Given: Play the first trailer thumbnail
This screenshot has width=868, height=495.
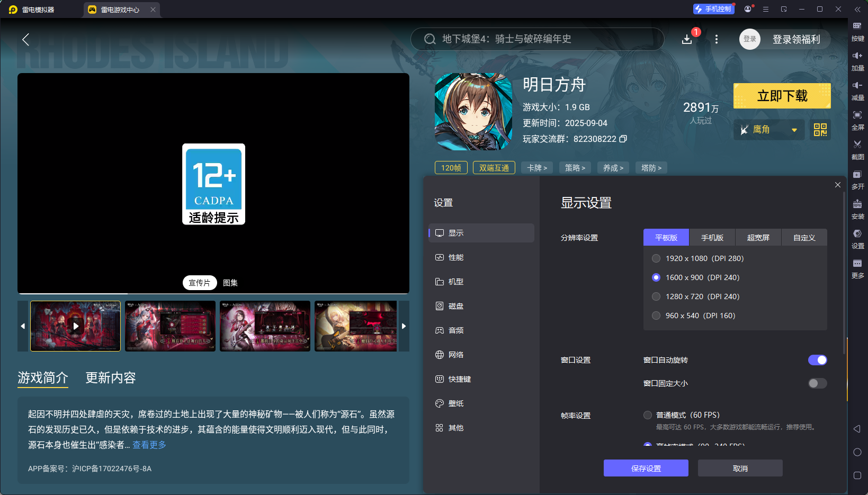Looking at the screenshot, I should (76, 326).
